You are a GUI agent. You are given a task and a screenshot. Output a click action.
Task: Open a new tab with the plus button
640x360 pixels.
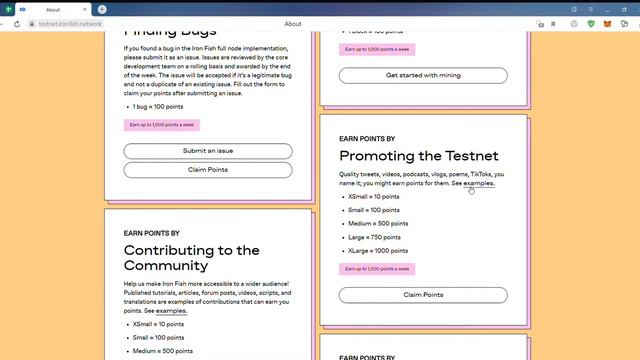102,9
